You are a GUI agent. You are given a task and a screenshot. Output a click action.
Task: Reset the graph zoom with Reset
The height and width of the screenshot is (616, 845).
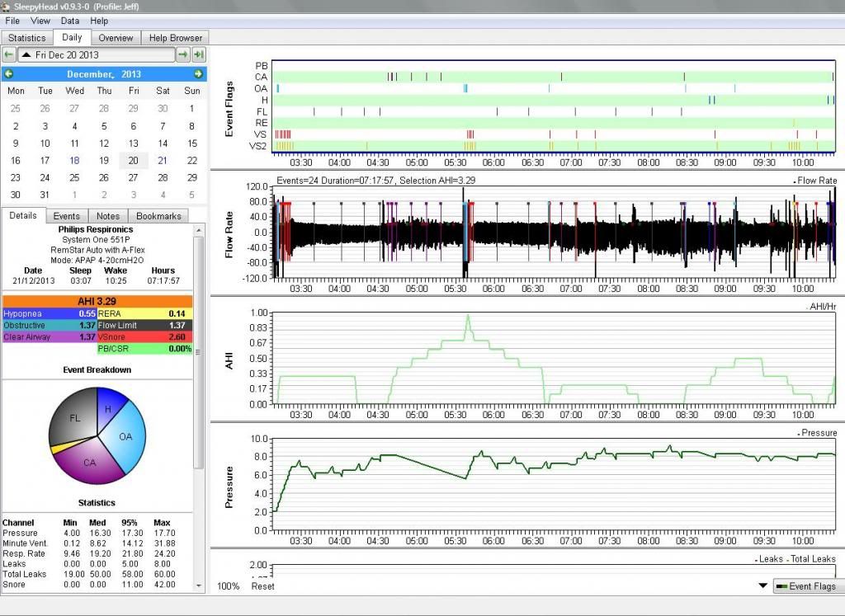point(263,585)
